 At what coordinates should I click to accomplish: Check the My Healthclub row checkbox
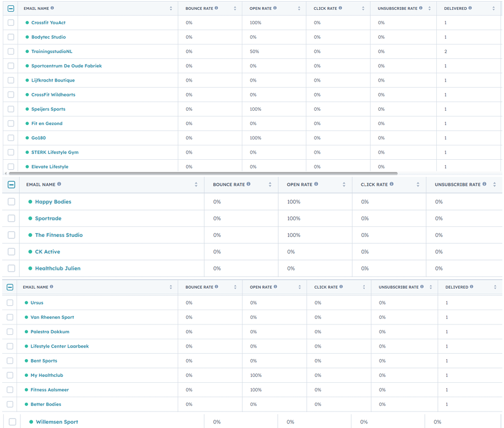click(10, 375)
